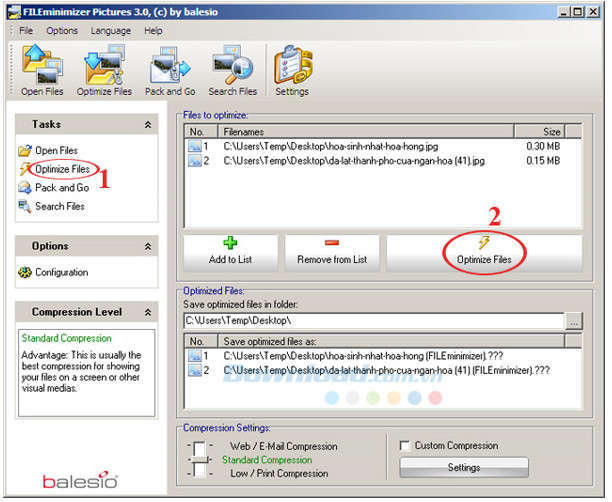Set slider to Low / Print Compression

(x=279, y=474)
